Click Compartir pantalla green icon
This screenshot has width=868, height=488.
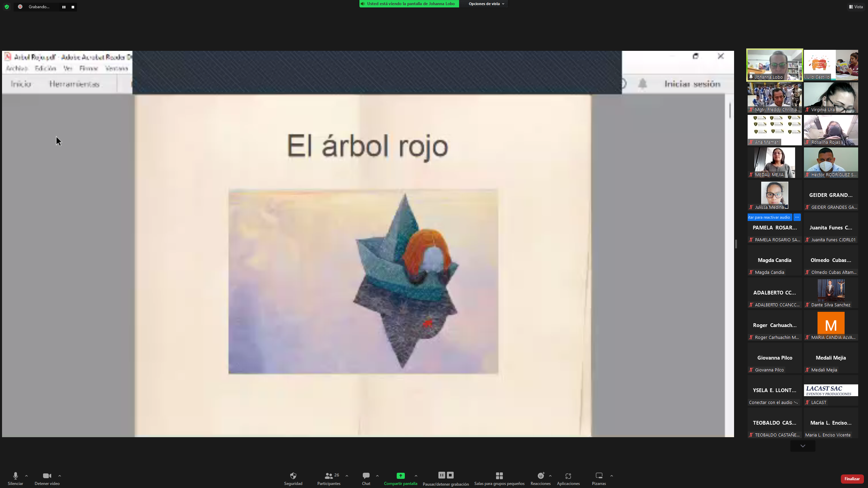coord(400,476)
